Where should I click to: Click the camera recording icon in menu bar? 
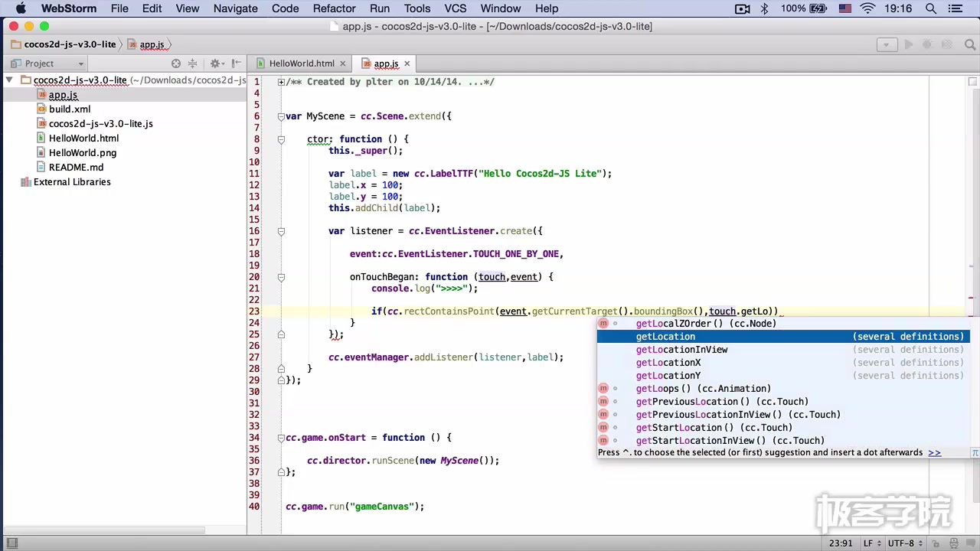(742, 8)
